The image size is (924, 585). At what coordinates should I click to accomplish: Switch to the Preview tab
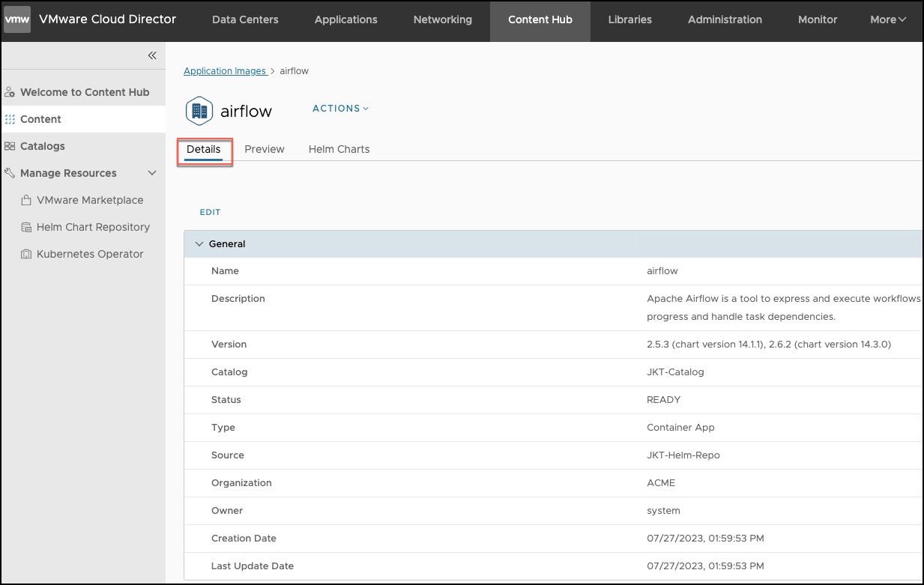(x=265, y=149)
